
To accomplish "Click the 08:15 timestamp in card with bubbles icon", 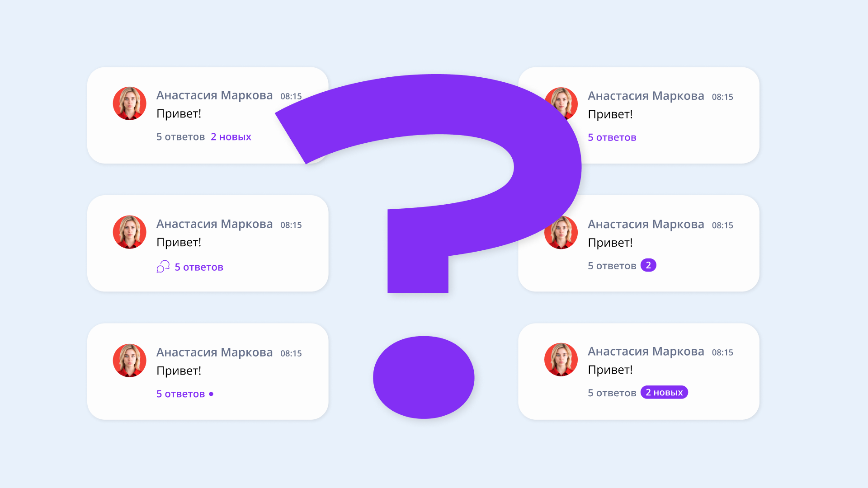I will [x=291, y=225].
